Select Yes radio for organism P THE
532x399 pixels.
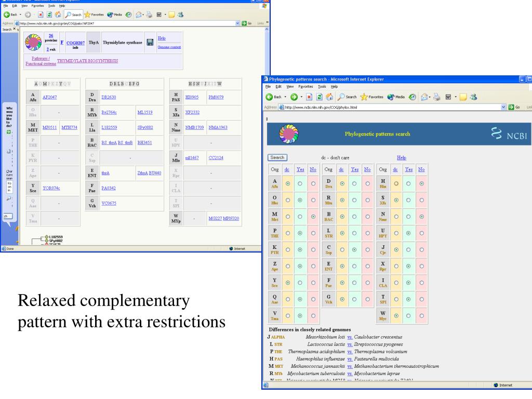(300, 233)
